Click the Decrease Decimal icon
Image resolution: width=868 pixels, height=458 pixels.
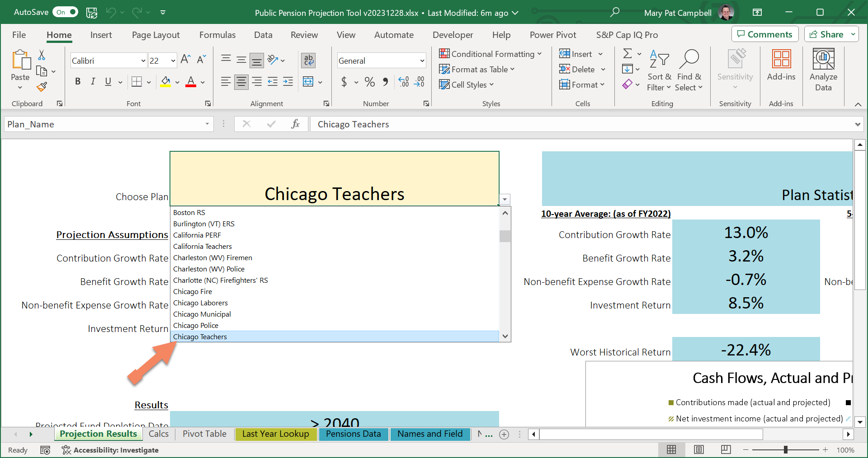click(x=420, y=82)
